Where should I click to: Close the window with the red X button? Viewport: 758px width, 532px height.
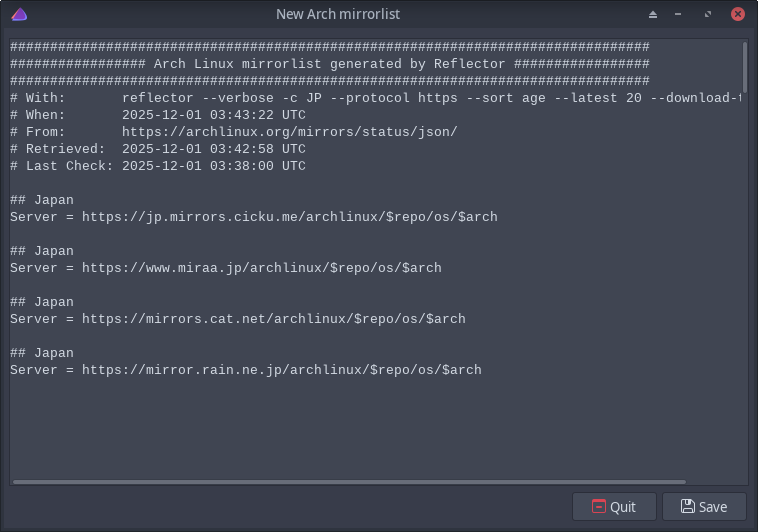point(738,14)
